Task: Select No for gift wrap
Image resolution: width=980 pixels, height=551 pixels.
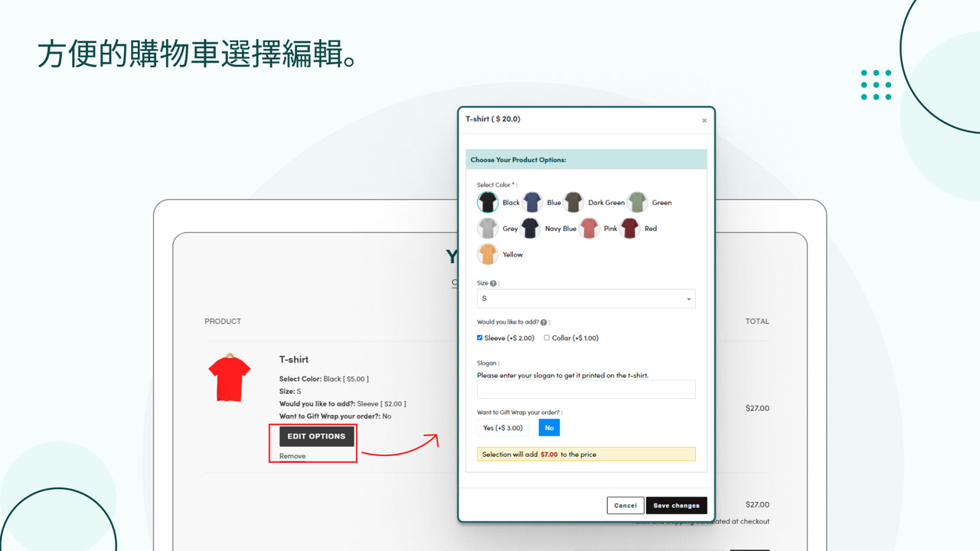Action: tap(549, 428)
